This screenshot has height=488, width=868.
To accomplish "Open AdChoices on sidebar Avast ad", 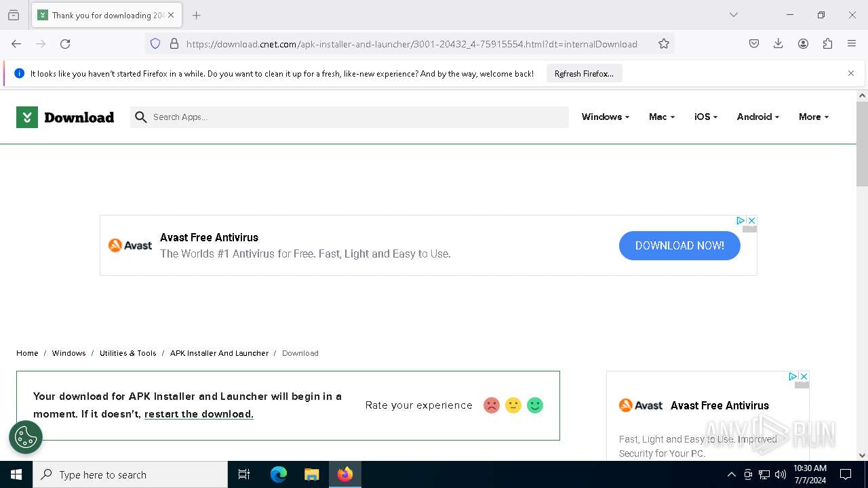I will [x=793, y=376].
